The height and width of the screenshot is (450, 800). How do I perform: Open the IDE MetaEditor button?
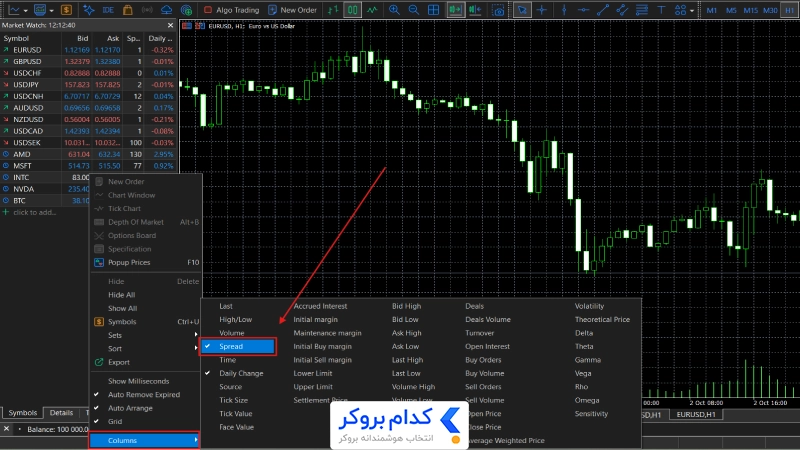pyautogui.click(x=108, y=10)
